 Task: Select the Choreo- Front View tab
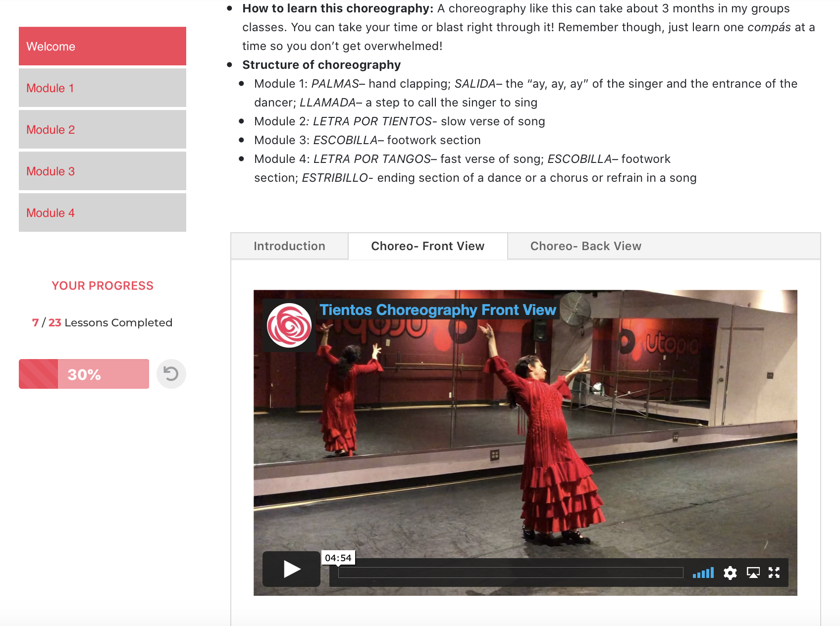[427, 246]
